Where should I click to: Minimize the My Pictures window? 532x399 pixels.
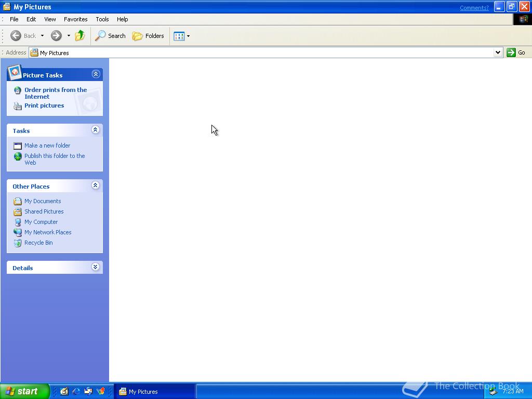(x=499, y=7)
